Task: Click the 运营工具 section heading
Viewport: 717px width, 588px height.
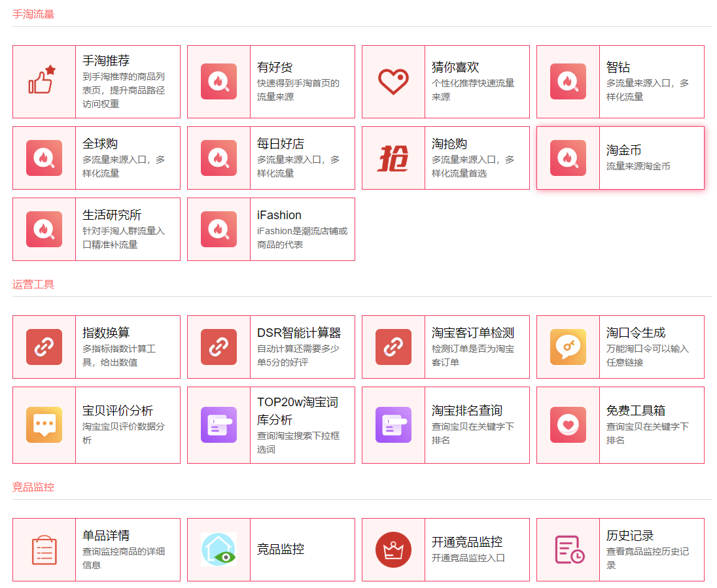Action: 33,285
